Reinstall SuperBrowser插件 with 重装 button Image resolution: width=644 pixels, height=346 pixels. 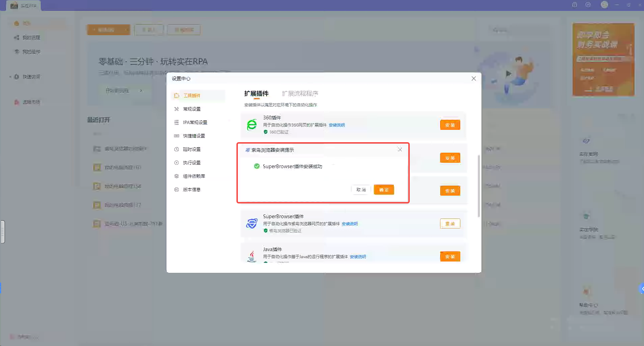[x=450, y=223]
